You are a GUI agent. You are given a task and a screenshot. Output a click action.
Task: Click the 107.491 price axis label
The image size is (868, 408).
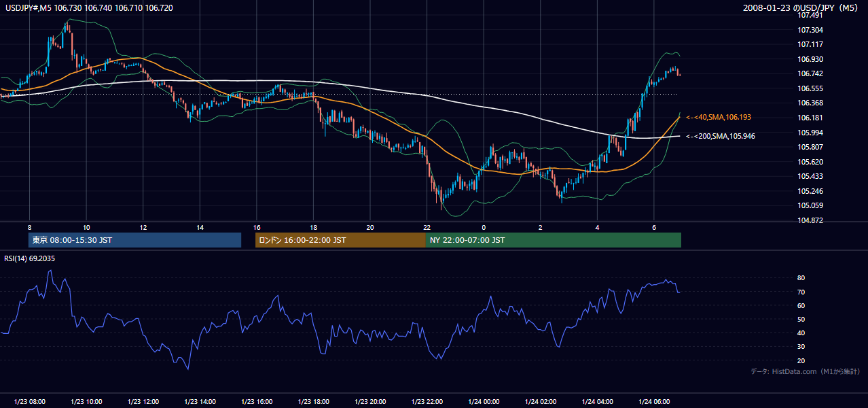tap(810, 16)
